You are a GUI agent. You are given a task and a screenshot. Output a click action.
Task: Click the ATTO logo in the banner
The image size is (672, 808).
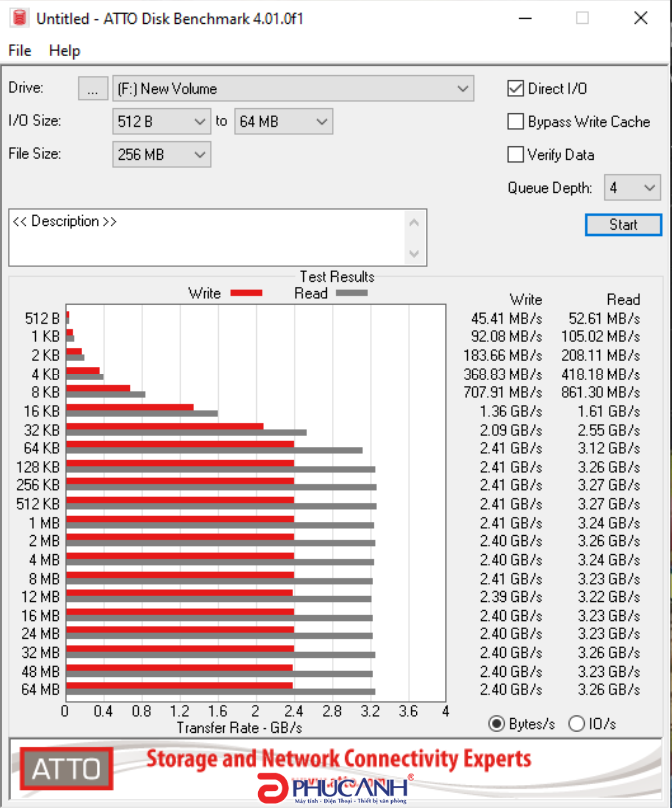tap(66, 769)
